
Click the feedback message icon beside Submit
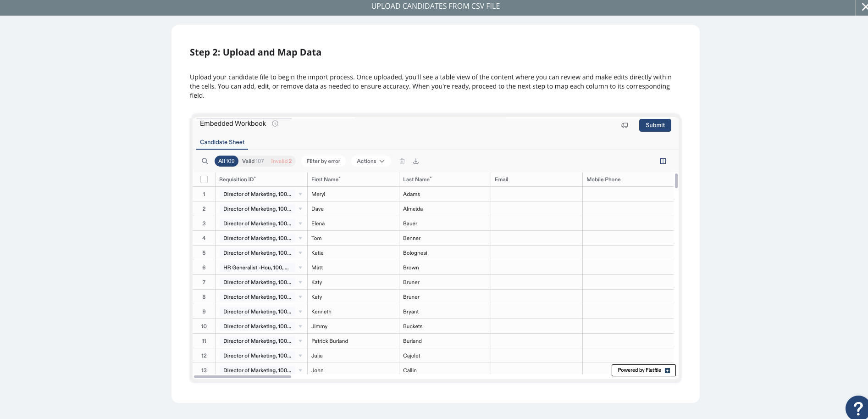click(625, 125)
